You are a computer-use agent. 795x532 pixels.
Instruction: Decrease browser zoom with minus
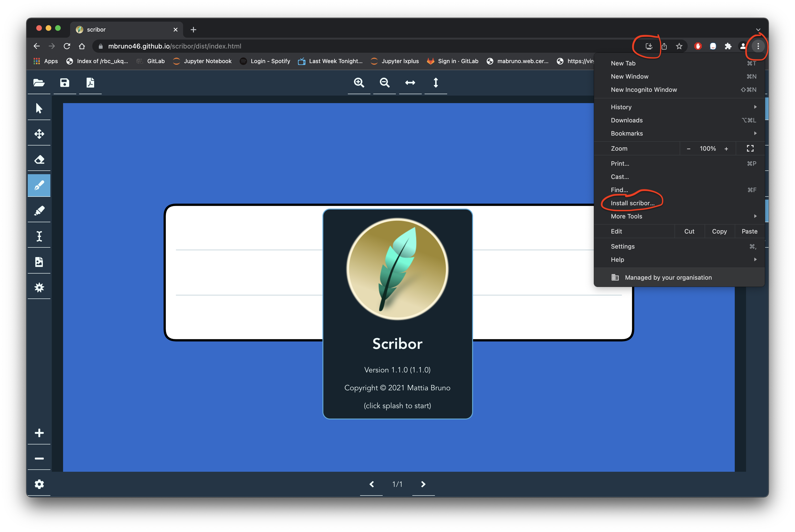click(x=688, y=149)
